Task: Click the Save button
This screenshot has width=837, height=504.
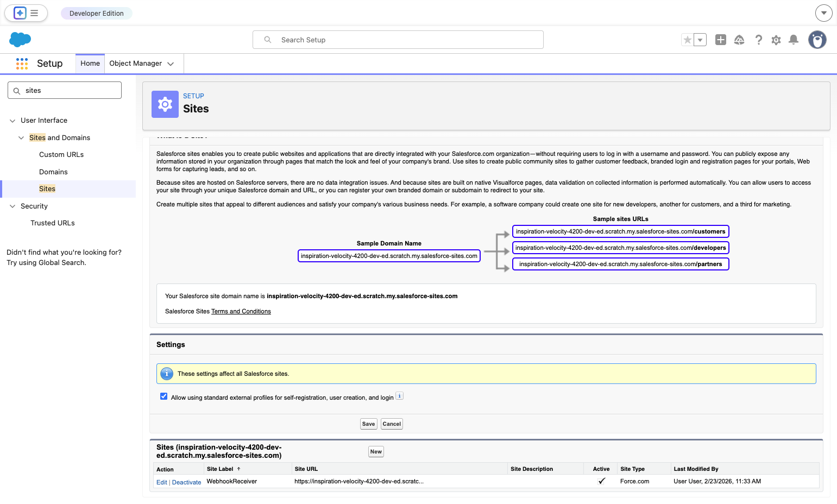Action: 368,424
